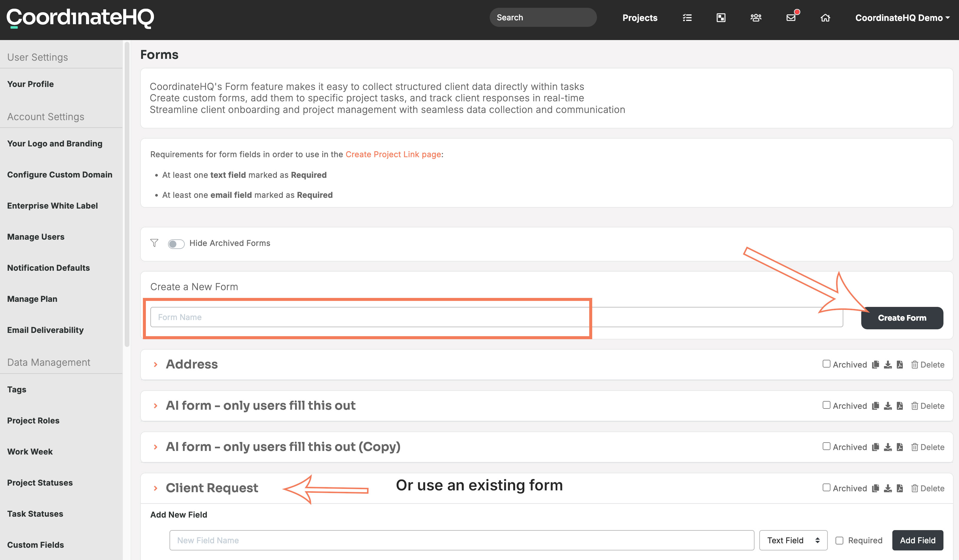Click the settings sidebar scrollbar

127,194
